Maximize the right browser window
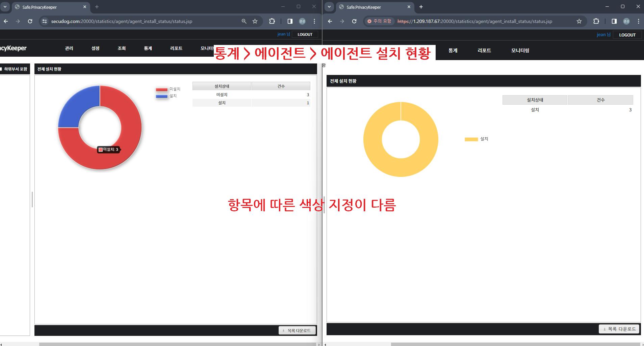Screen dimensions: 644x346 pyautogui.click(x=623, y=6)
